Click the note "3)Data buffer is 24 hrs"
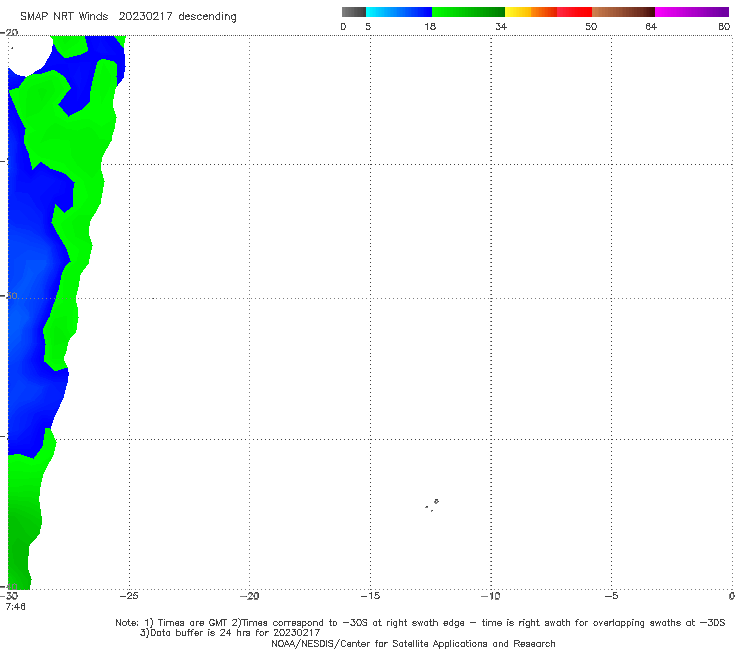Viewport: 740px width, 650px height. (230, 633)
